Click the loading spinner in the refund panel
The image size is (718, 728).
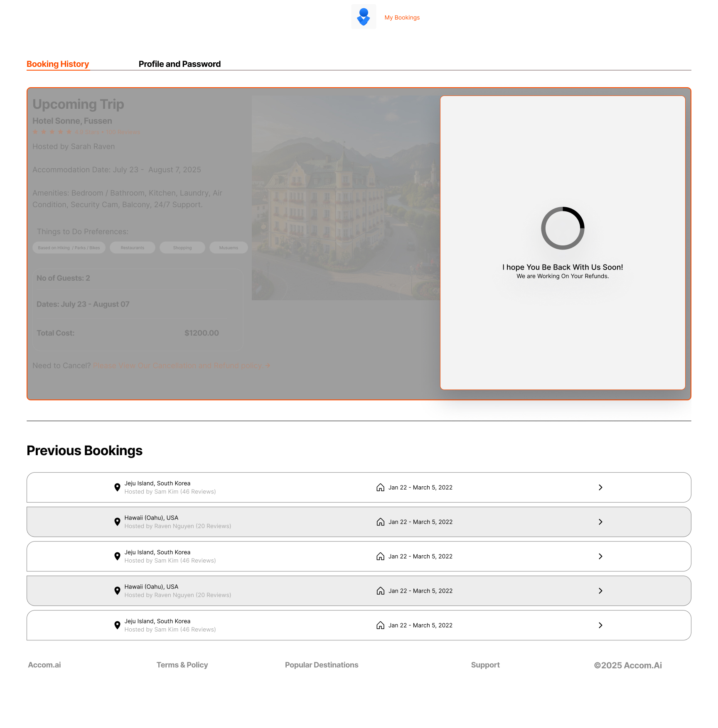tap(563, 228)
